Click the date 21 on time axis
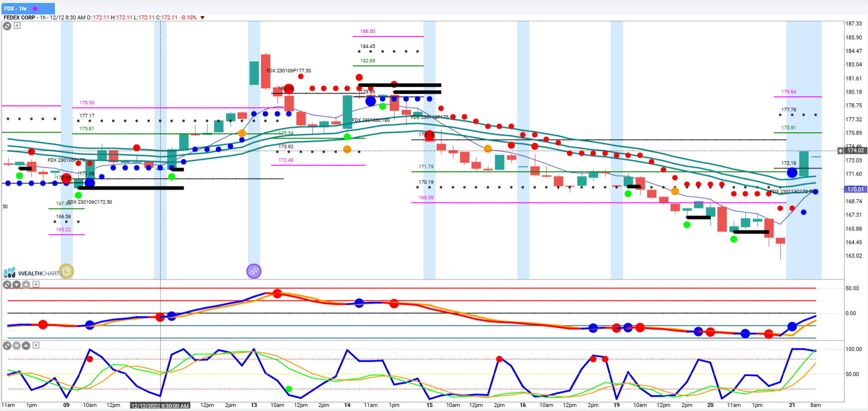This screenshot has height=411, width=868. (792, 405)
